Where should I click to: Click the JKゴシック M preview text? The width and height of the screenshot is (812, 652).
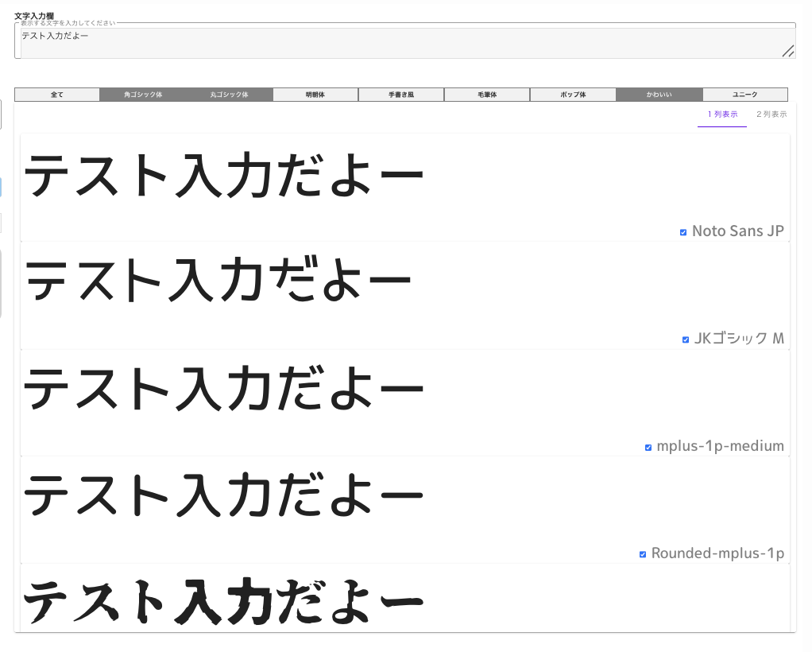219,281
